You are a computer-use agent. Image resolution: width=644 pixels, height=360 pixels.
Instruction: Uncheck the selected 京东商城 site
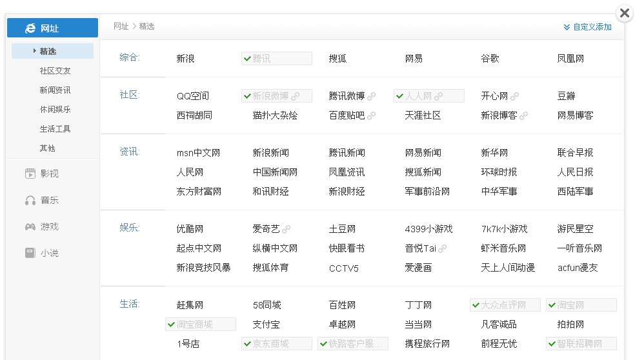coord(277,344)
